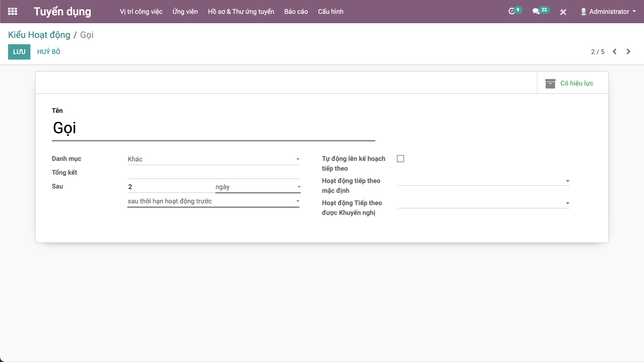Open the activities clock icon
Screen dimensions: 644x362
pos(512,11)
